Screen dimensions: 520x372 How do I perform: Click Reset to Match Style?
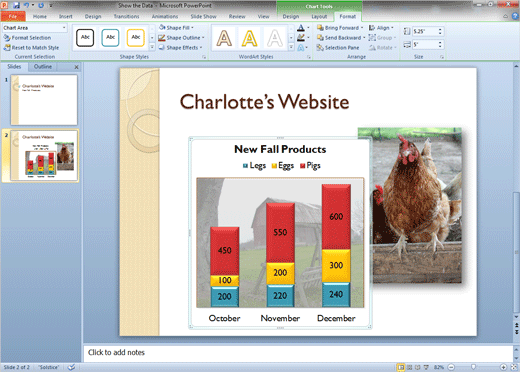(x=31, y=48)
